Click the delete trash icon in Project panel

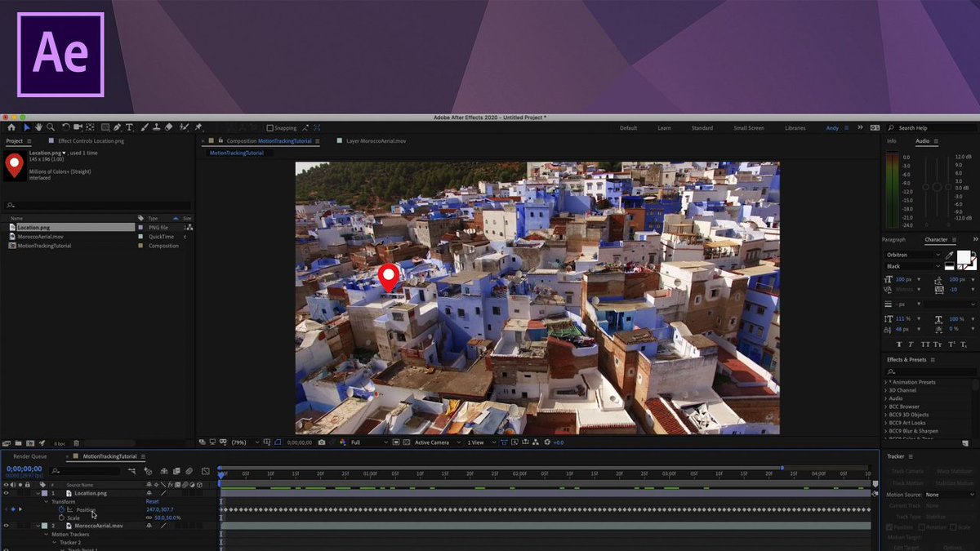(76, 443)
